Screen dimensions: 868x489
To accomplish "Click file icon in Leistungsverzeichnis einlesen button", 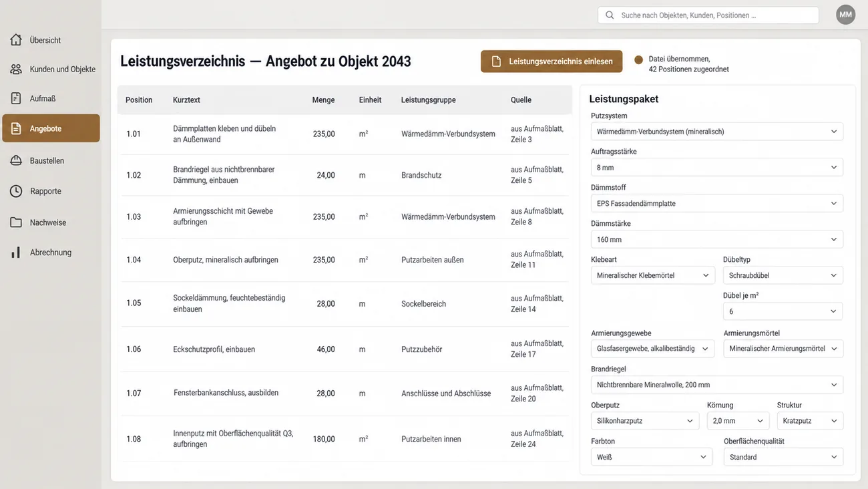I will tap(496, 61).
